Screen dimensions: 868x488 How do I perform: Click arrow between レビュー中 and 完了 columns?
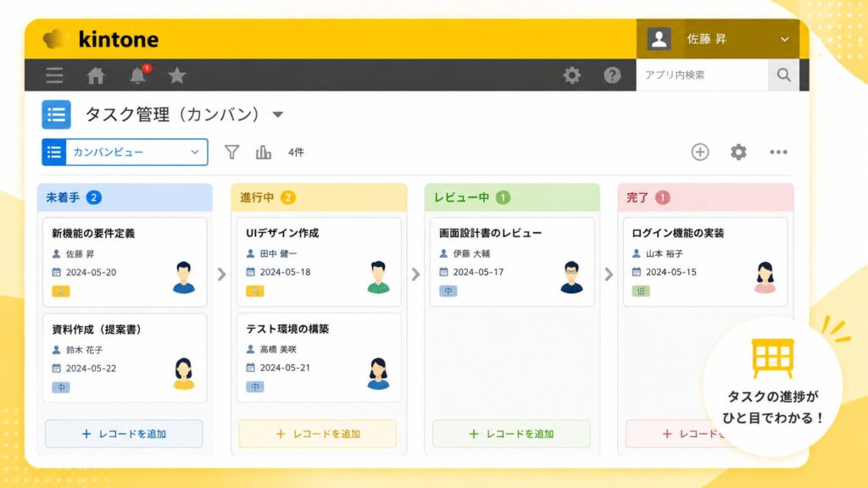pyautogui.click(x=609, y=274)
